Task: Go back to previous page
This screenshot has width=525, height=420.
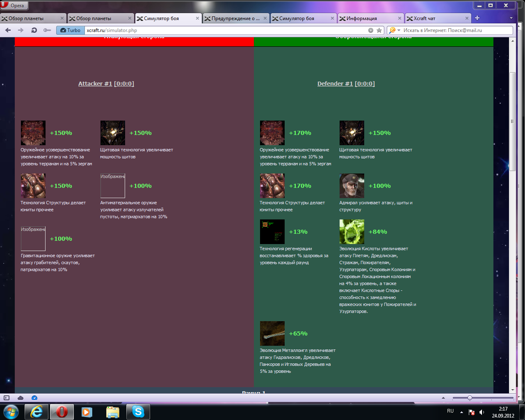Action: [x=8, y=30]
